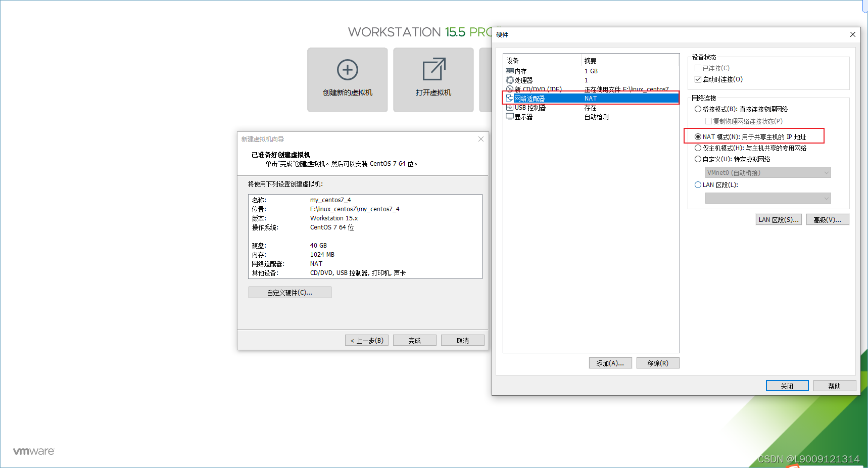
Task: Open the VMnet0 (自动桥接) dropdown
Action: 768,173
